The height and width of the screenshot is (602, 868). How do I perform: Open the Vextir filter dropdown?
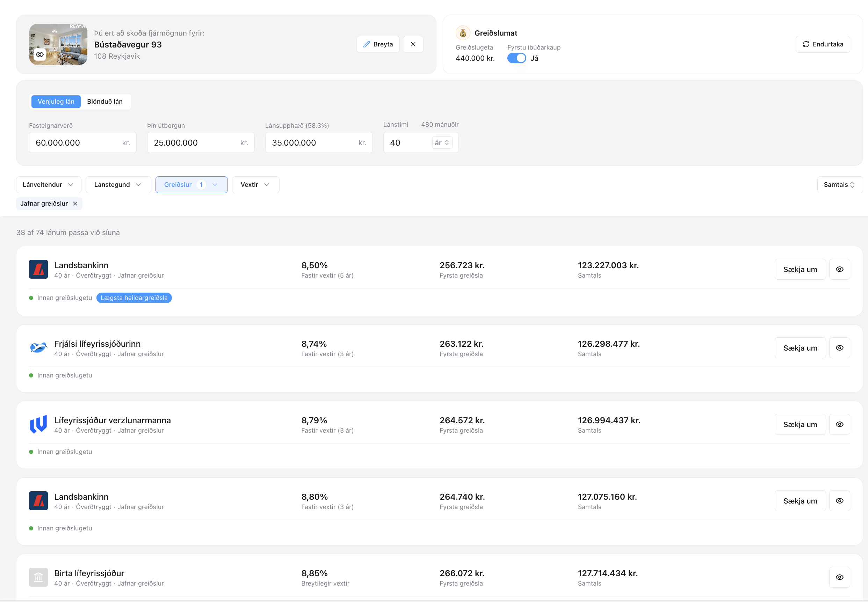tap(256, 185)
